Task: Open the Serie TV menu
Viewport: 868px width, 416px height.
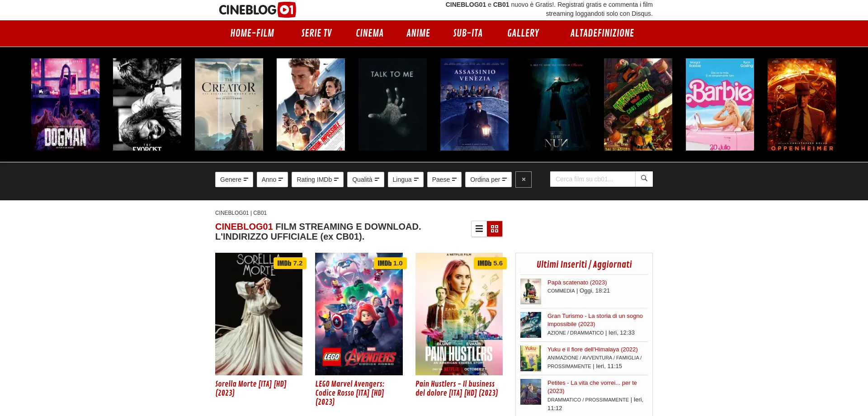Action: point(316,33)
